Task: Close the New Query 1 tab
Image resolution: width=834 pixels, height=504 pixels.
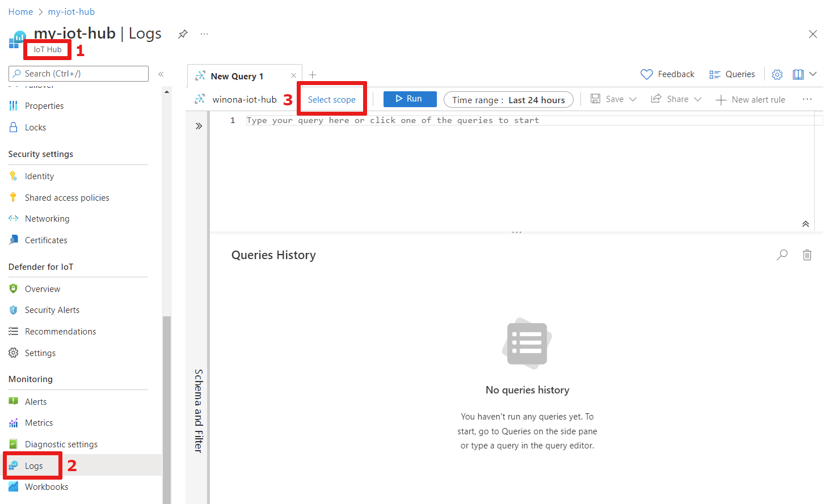Action: (x=293, y=75)
